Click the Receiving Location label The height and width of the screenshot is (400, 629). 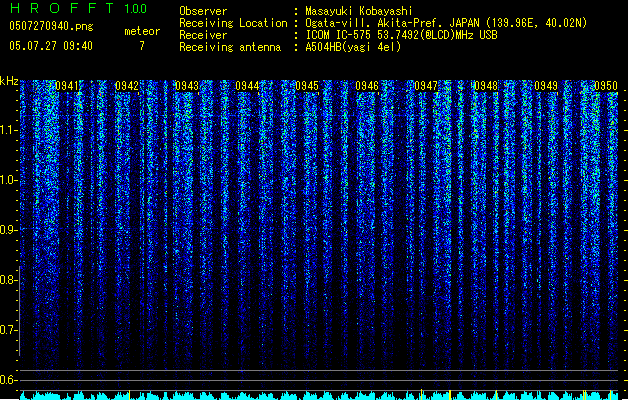tap(233, 23)
